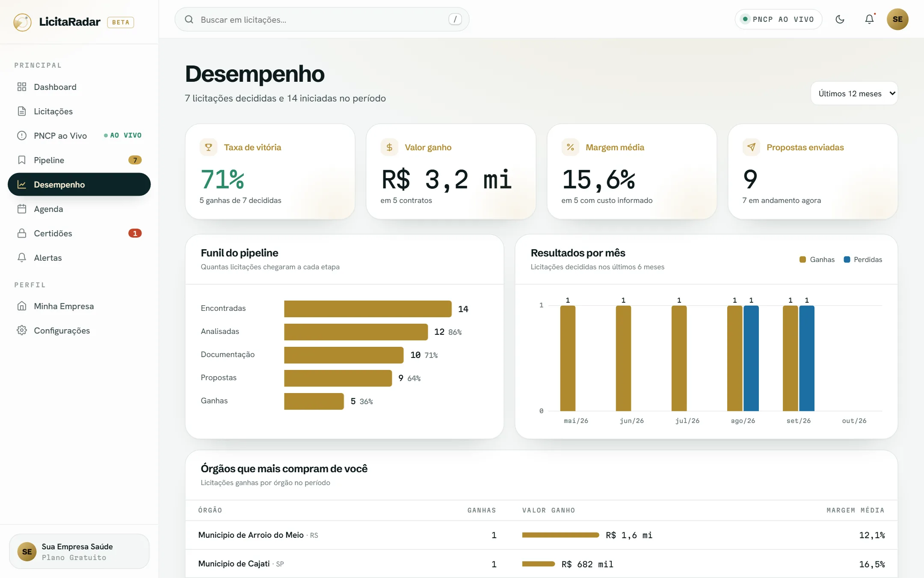Click the PNCP ao Vivo clock icon

pos(22,136)
